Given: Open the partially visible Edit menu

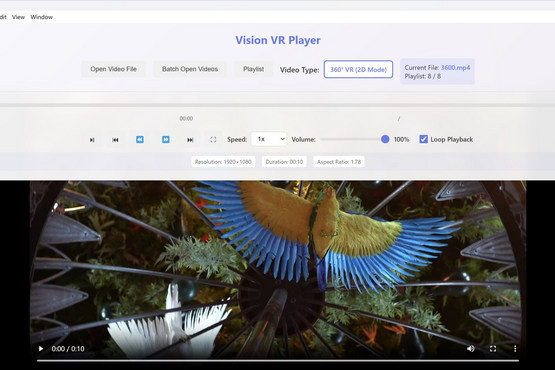Looking at the screenshot, I should pyautogui.click(x=3, y=17).
